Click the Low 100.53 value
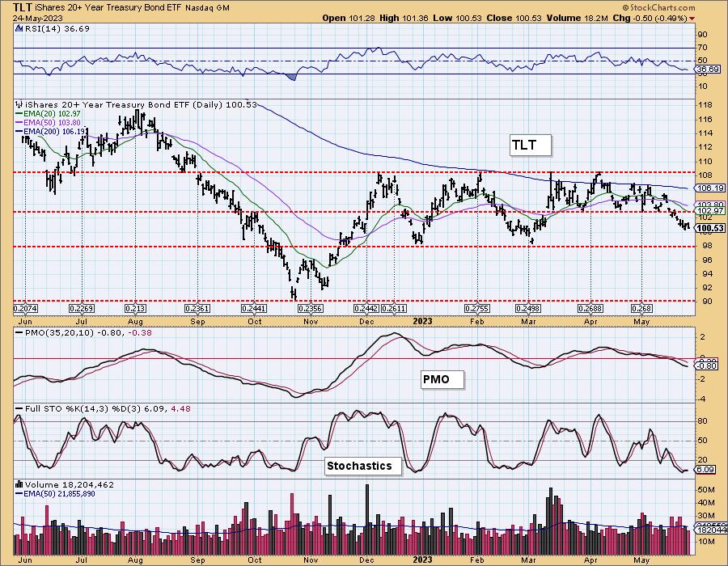The width and height of the screenshot is (728, 566). coord(457,18)
